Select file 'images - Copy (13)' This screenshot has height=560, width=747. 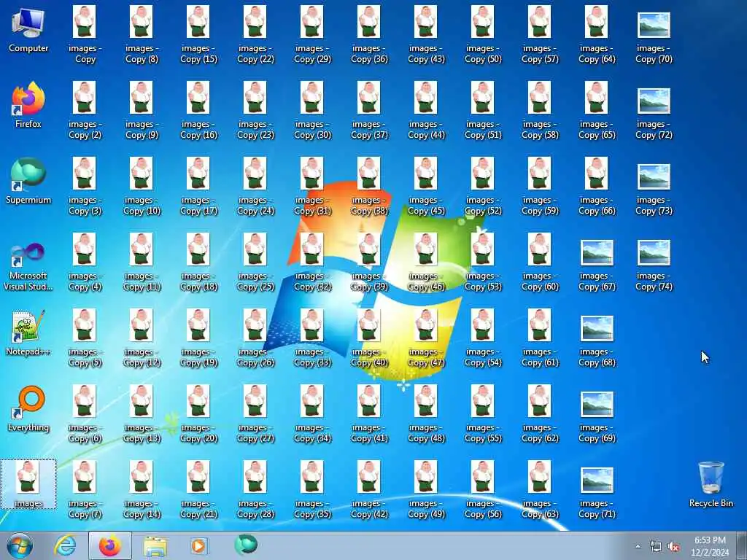tap(142, 414)
